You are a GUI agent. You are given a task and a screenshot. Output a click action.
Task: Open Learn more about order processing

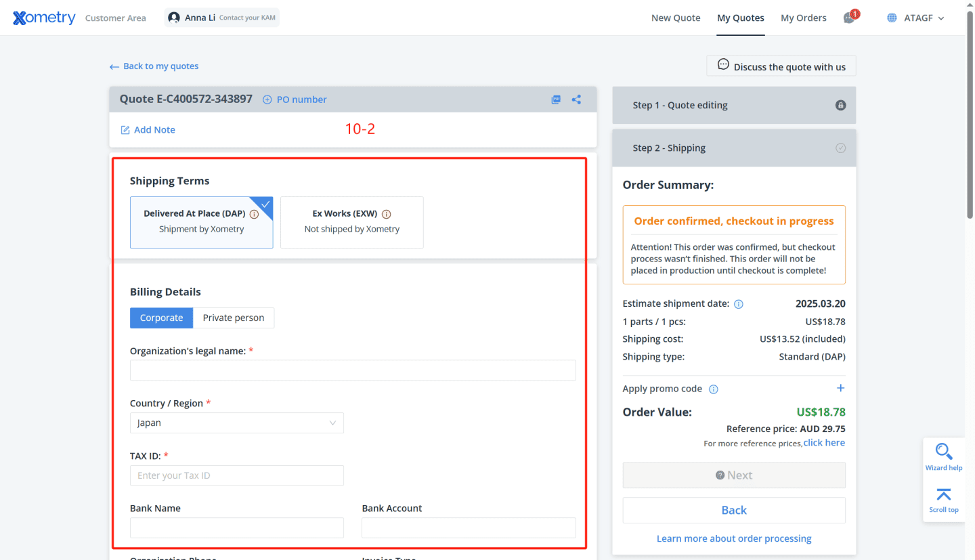tap(734, 538)
